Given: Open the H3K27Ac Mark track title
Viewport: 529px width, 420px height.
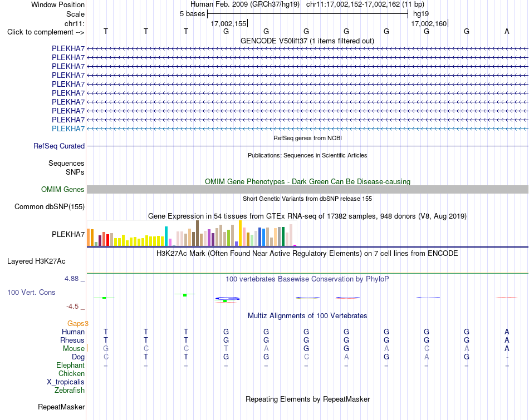Looking at the screenshot, I should (307, 254).
